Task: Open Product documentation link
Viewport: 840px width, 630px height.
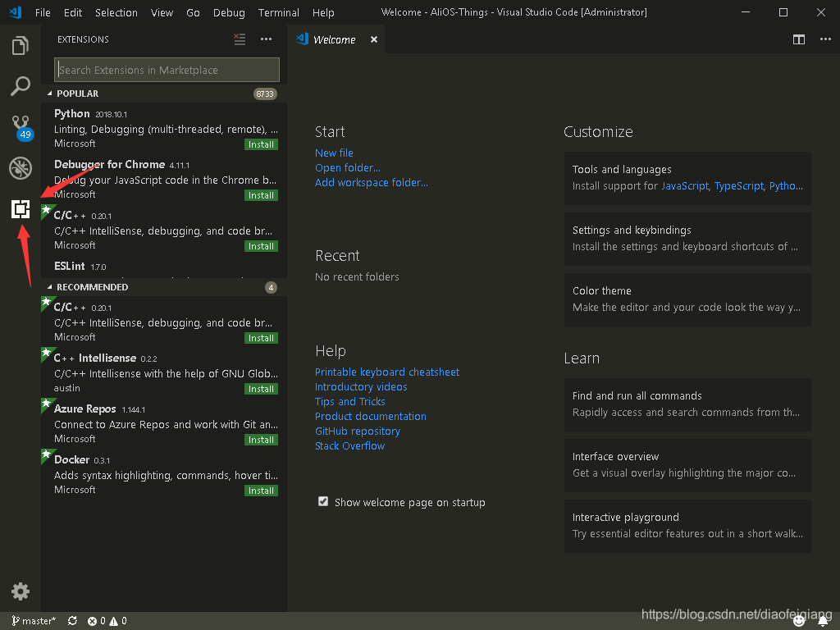Action: (371, 416)
